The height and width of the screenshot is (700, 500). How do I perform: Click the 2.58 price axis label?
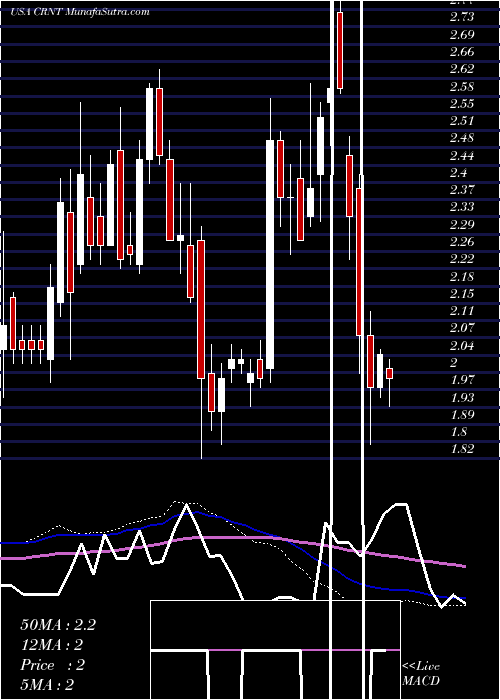coord(462,86)
